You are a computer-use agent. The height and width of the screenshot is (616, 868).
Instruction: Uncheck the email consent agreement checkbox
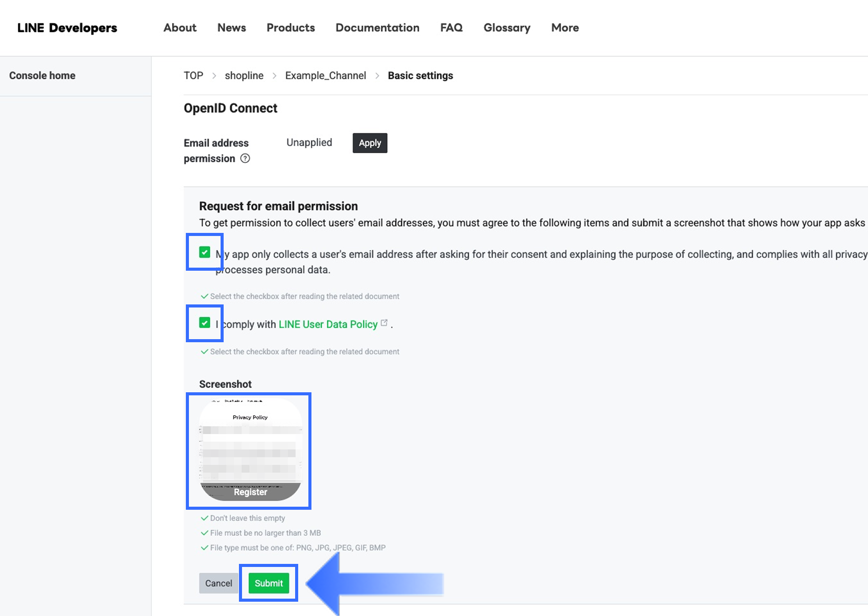(205, 252)
